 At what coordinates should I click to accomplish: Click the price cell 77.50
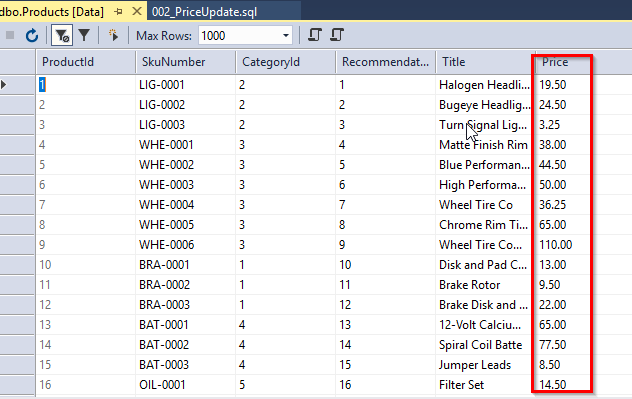(x=563, y=345)
